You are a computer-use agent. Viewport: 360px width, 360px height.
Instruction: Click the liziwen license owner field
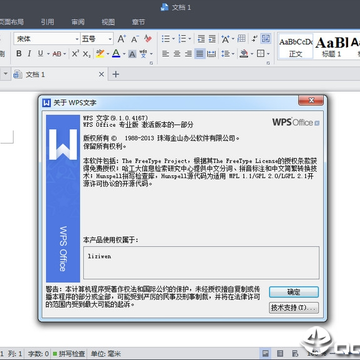(x=201, y=263)
